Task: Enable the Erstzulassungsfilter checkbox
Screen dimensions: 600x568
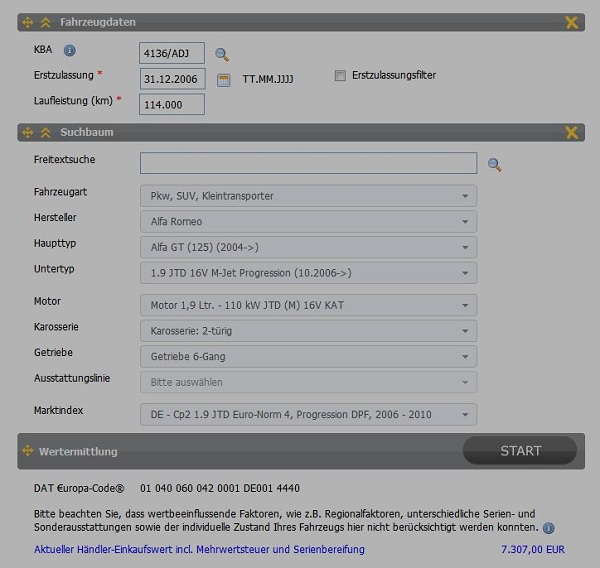Action: point(340,75)
